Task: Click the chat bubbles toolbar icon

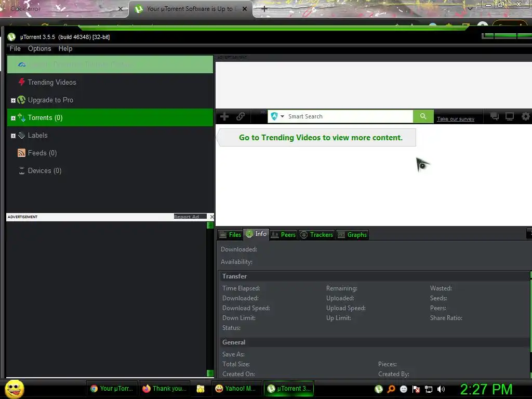Action: (495, 117)
